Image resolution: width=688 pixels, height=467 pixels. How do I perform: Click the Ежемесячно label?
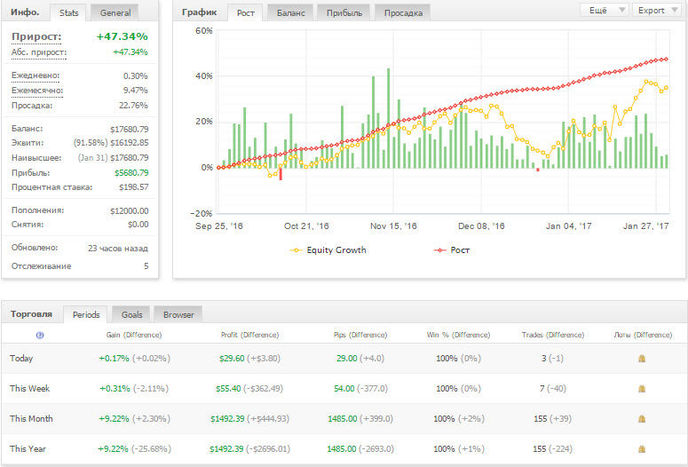pyautogui.click(x=37, y=90)
